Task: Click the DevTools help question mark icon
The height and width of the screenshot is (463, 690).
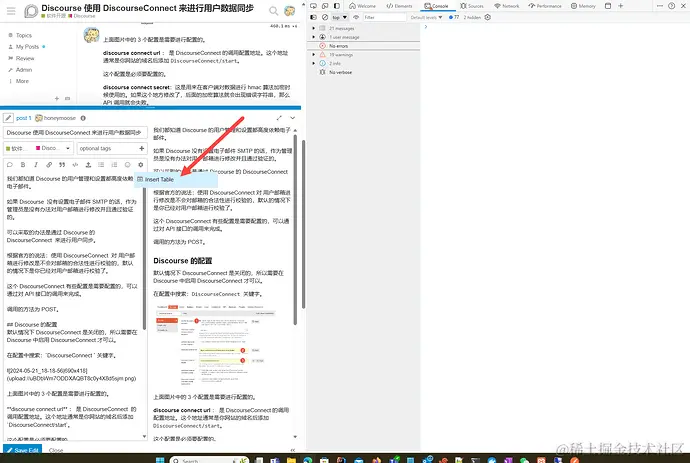Action: (672, 6)
